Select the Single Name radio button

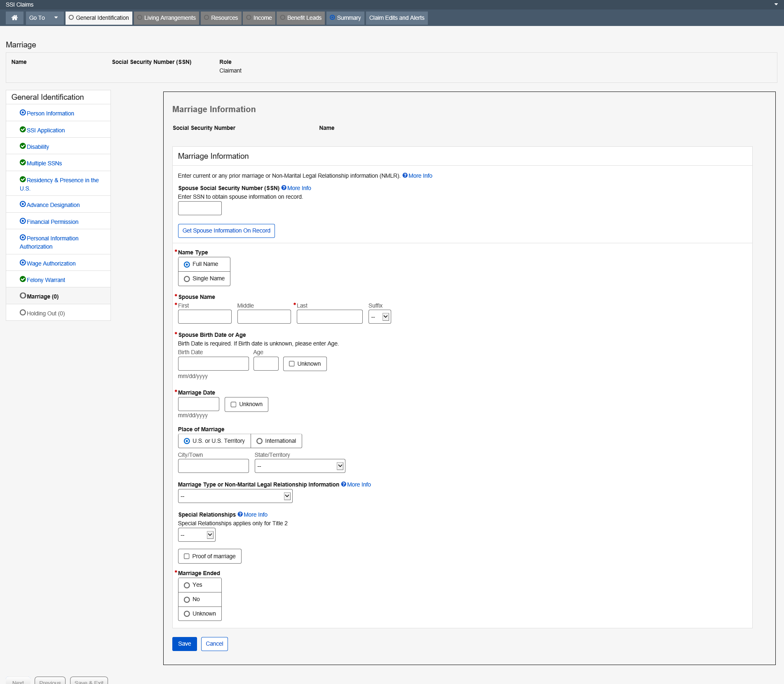(187, 279)
